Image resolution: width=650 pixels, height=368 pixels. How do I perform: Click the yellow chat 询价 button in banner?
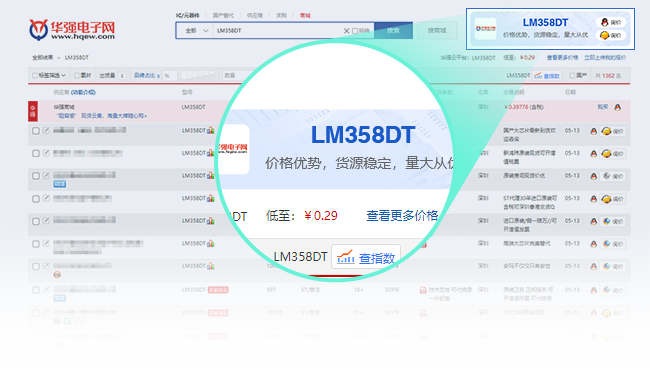[611, 35]
